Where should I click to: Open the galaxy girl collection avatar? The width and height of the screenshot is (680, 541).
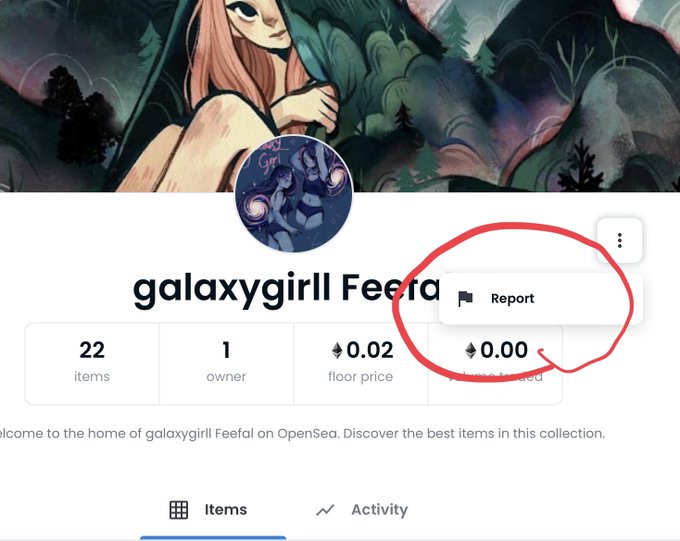(x=294, y=194)
